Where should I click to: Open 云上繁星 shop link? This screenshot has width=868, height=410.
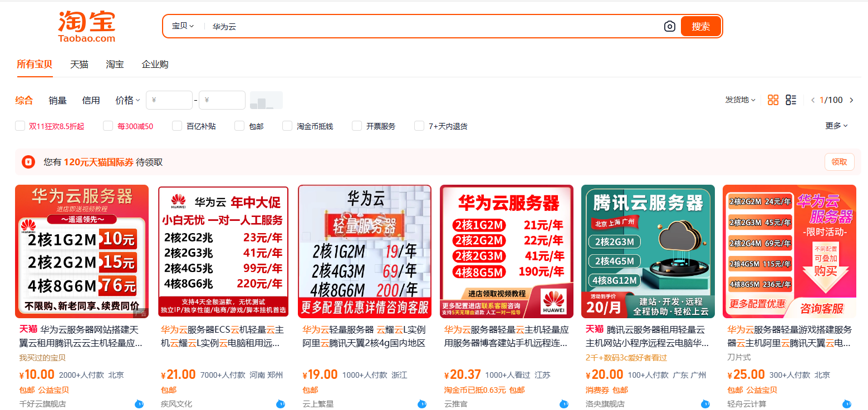click(x=318, y=404)
